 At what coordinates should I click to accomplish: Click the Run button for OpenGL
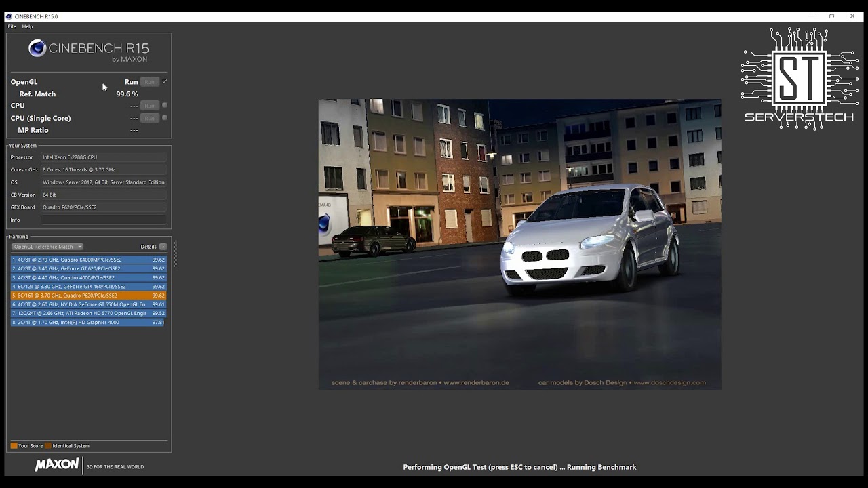(149, 81)
